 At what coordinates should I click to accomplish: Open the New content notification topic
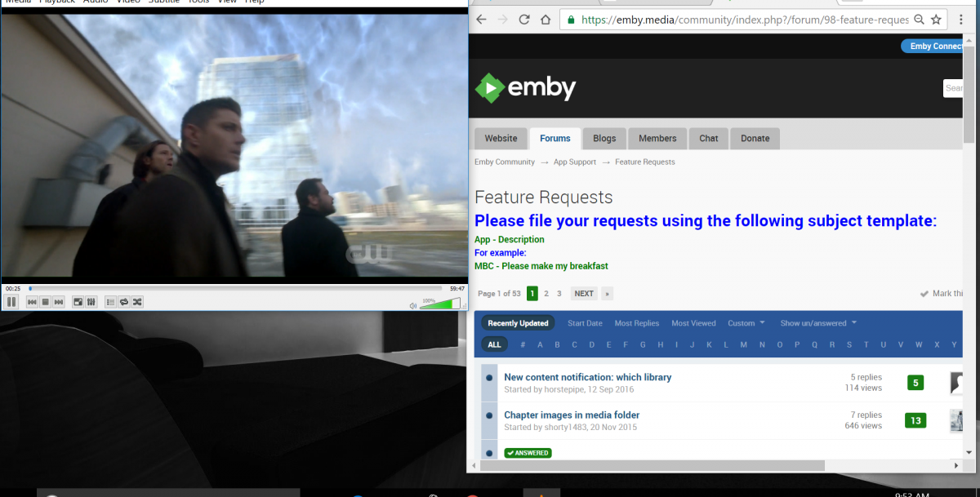point(588,377)
